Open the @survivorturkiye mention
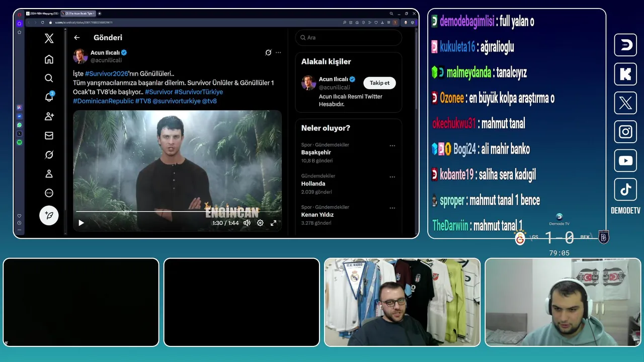Screen dimensions: 644x362 pos(176,101)
